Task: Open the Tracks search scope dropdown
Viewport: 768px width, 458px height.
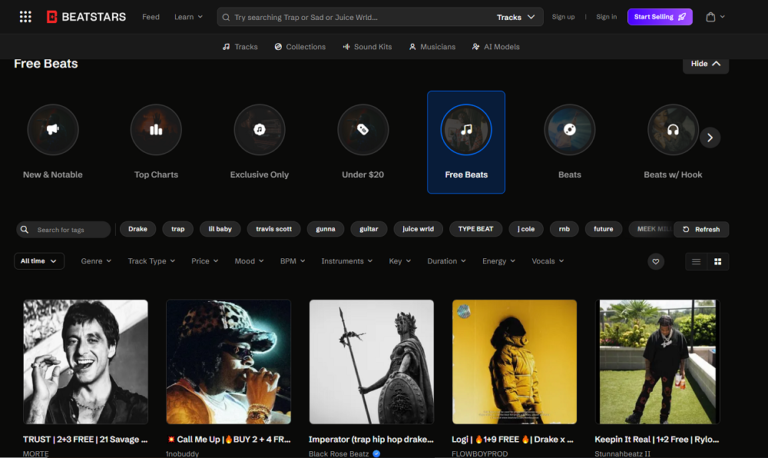Action: 516,17
